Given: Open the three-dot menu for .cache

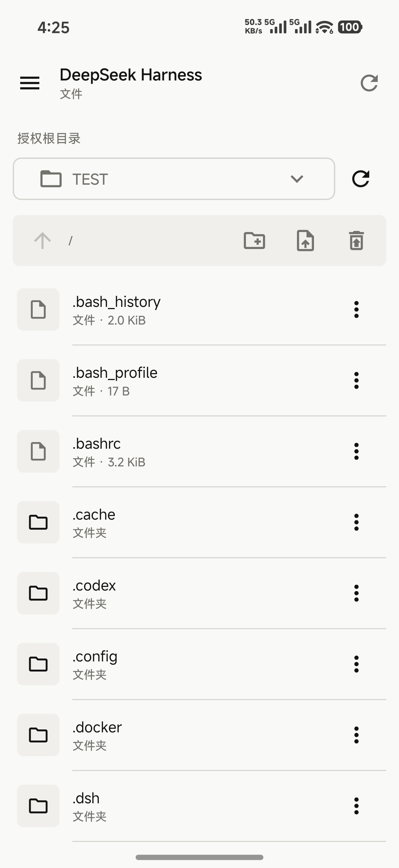Looking at the screenshot, I should [356, 522].
